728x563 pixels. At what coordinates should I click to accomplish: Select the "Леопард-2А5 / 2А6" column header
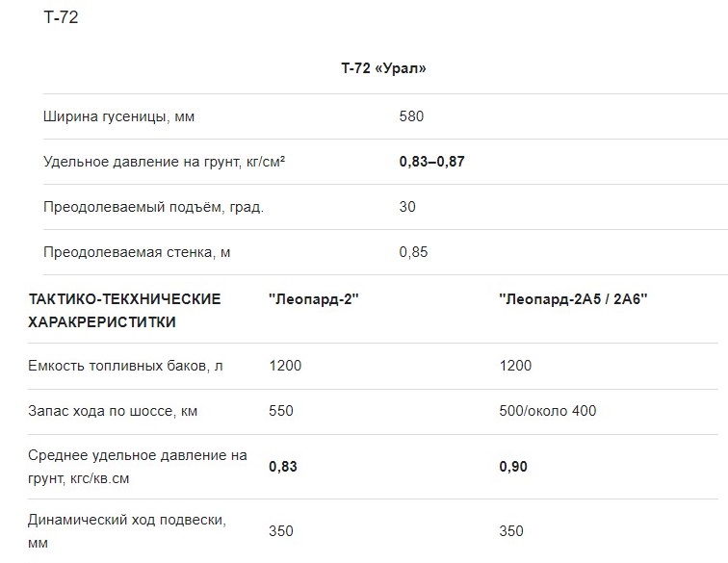click(573, 299)
